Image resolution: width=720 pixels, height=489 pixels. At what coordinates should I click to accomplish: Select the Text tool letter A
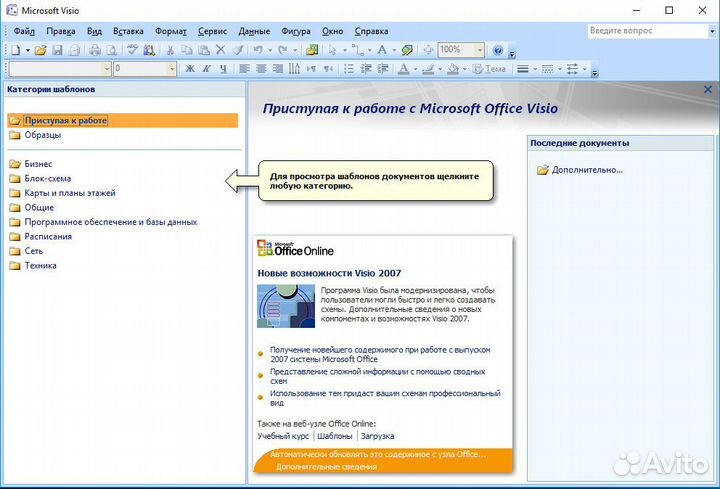point(382,50)
